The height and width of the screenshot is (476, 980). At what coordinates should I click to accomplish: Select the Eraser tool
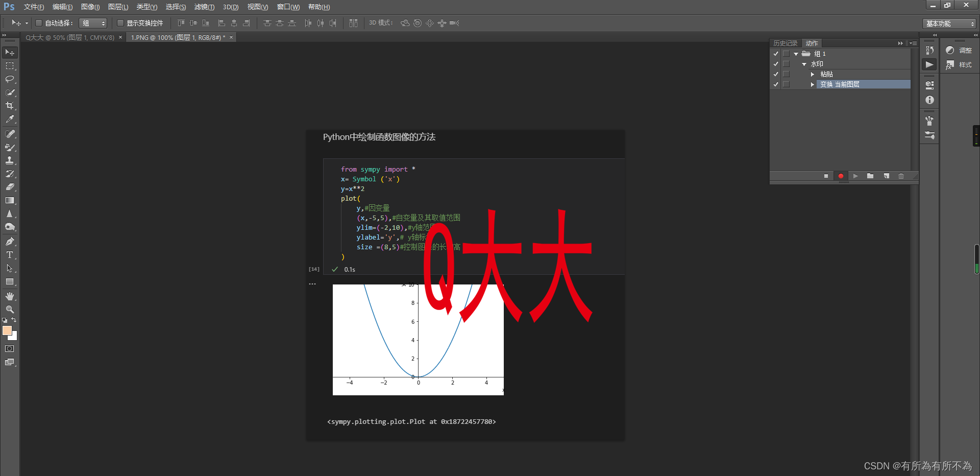[10, 187]
